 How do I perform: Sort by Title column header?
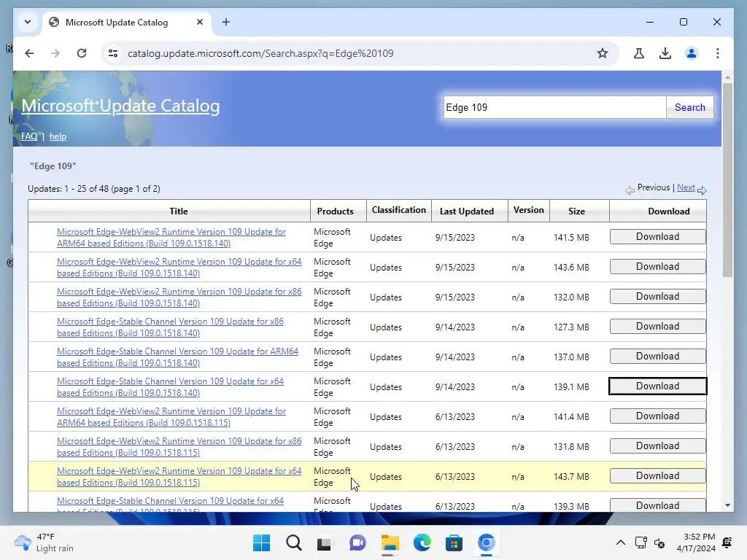coord(179,211)
